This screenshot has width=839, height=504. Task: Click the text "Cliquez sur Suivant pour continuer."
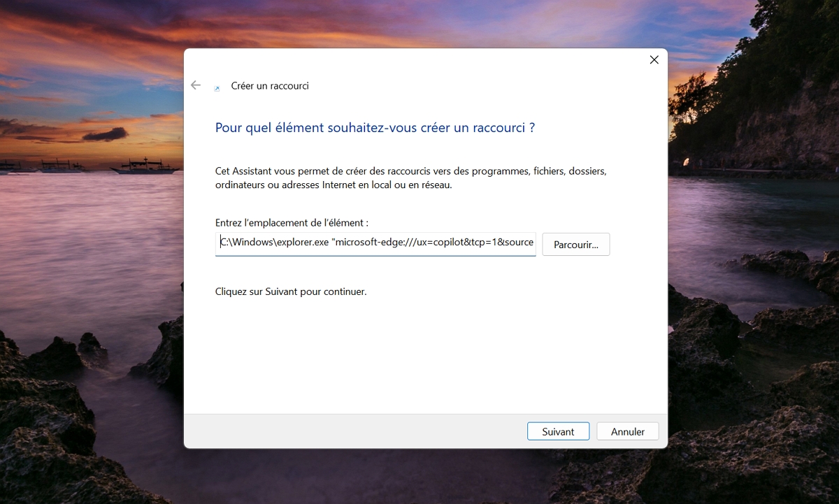[291, 291]
